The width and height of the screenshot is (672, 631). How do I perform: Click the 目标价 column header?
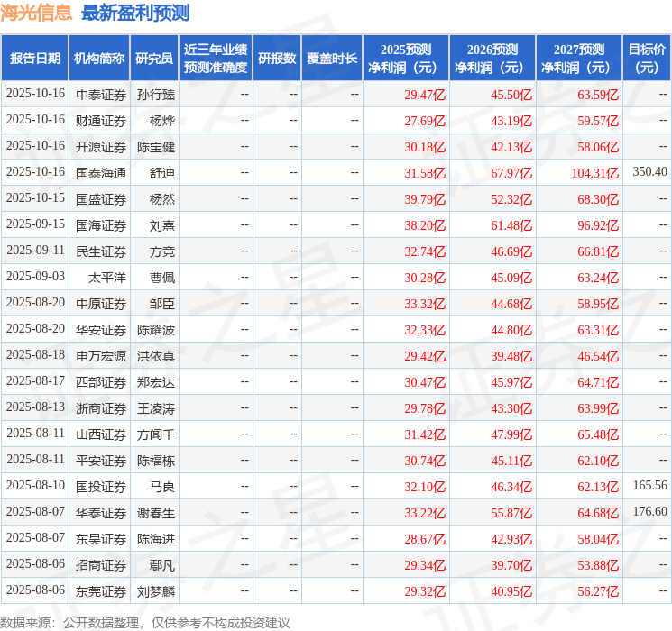[647, 58]
